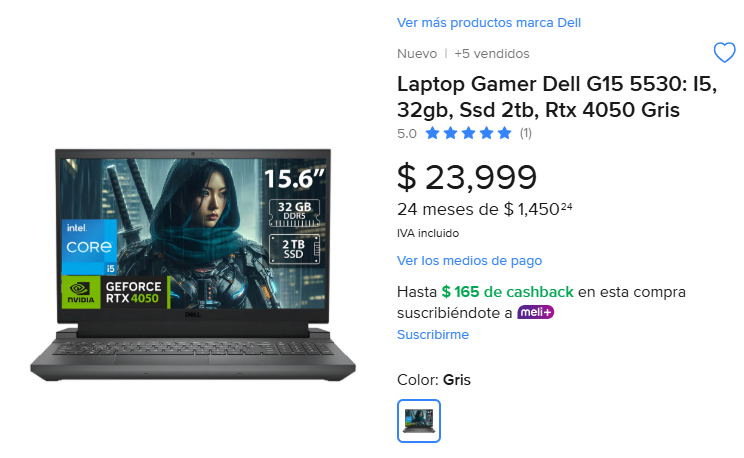Click the review count (1)
This screenshot has height=458, width=744.
[x=525, y=133]
